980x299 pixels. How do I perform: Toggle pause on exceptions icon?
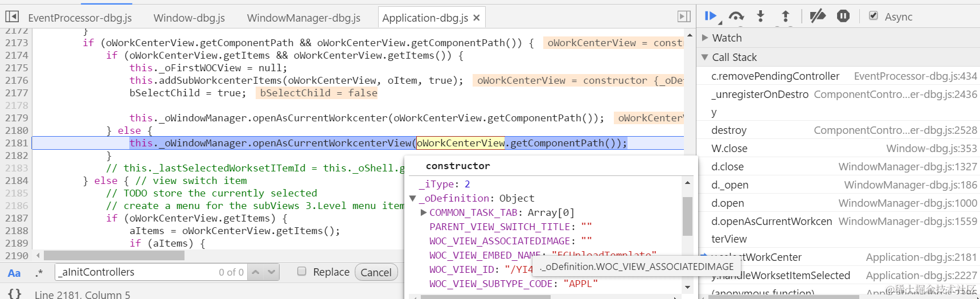point(843,17)
